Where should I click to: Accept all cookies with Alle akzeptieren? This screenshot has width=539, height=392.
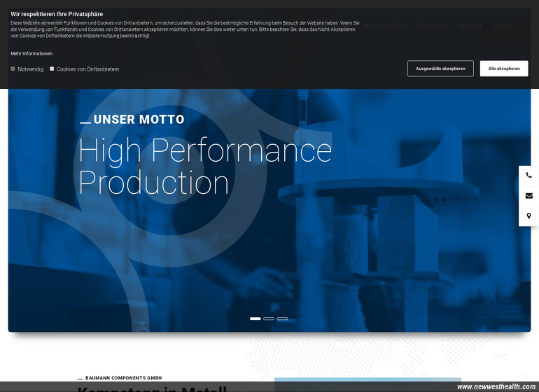(504, 69)
